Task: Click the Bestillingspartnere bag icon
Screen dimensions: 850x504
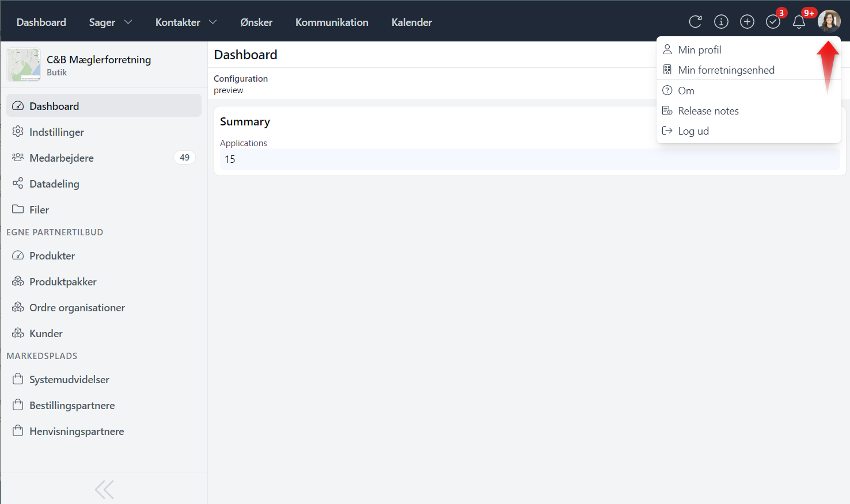Action: click(x=18, y=405)
